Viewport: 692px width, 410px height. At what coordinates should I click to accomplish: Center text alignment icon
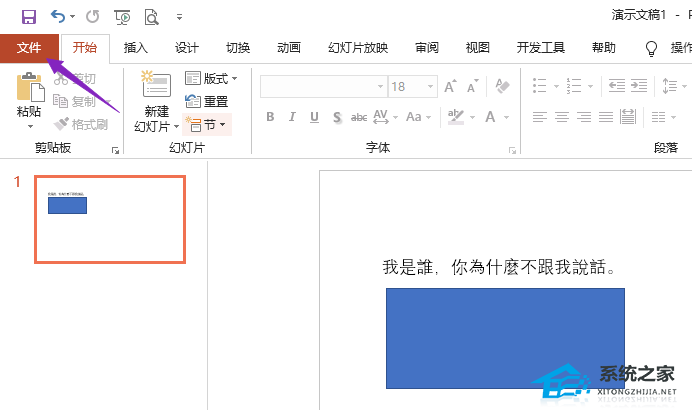(x=562, y=117)
